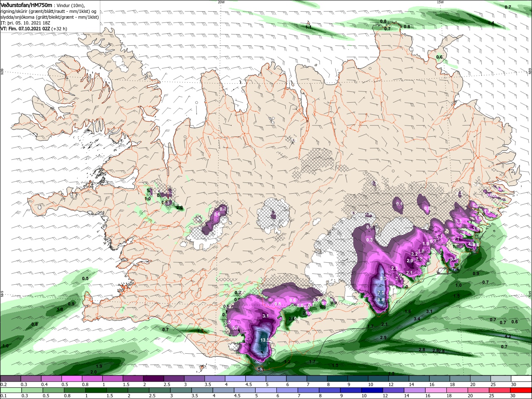
Task: Select the 0.8 pink swatch in upper legend
Action: point(92,379)
